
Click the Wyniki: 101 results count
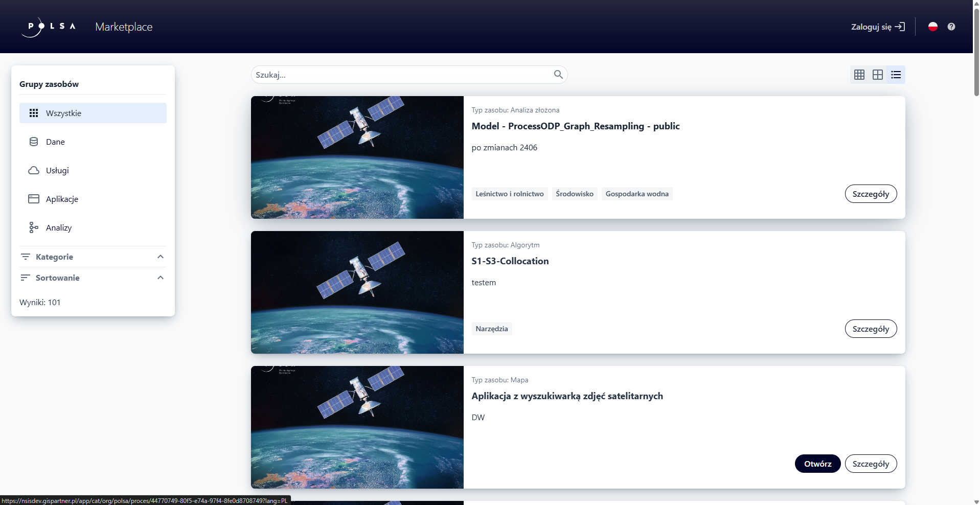click(x=40, y=302)
